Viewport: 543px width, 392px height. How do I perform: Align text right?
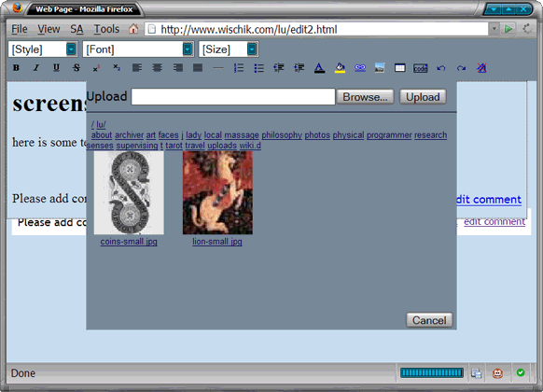[177, 68]
